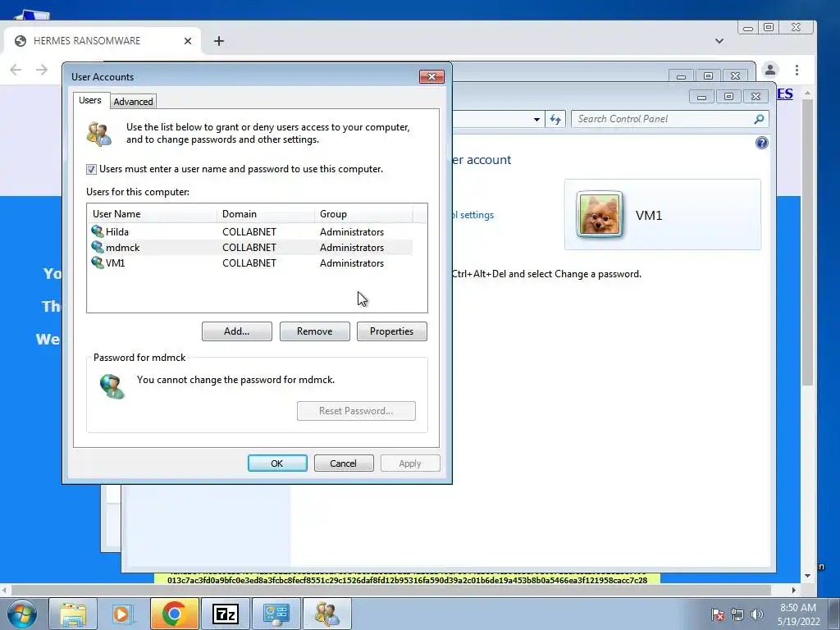Close the HERMES RANSOMWARE tab
The width and height of the screenshot is (840, 630).
point(188,41)
